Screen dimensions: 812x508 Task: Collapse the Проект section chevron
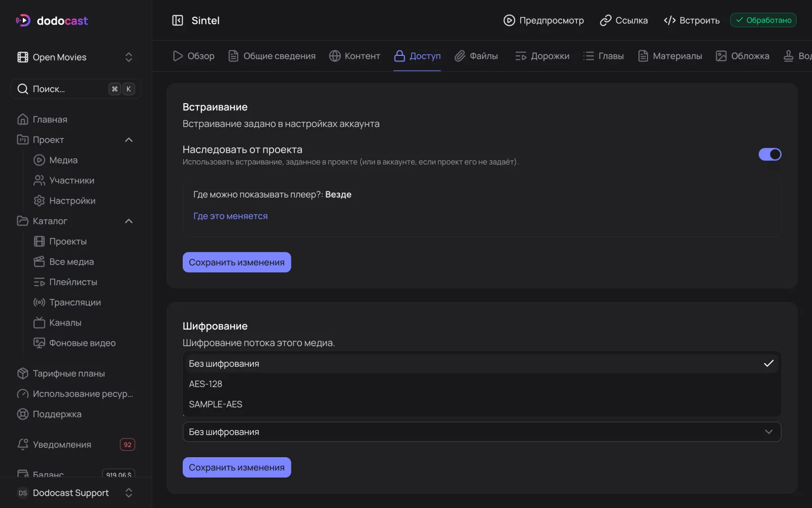(x=129, y=140)
